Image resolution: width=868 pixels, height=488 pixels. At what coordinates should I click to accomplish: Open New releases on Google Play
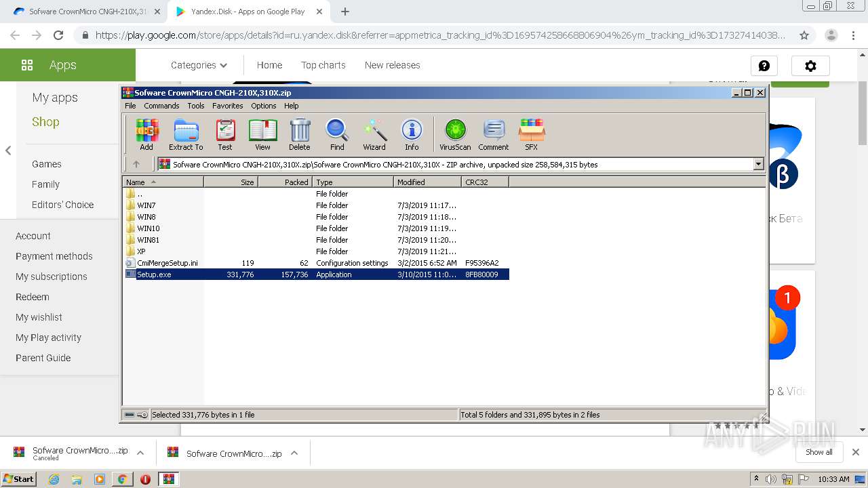tap(393, 65)
